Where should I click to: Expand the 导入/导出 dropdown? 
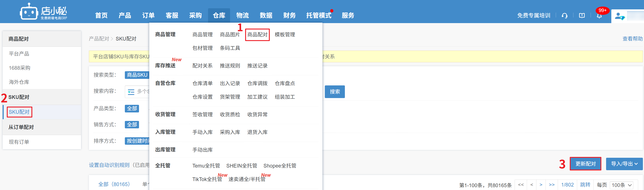coord(624,164)
